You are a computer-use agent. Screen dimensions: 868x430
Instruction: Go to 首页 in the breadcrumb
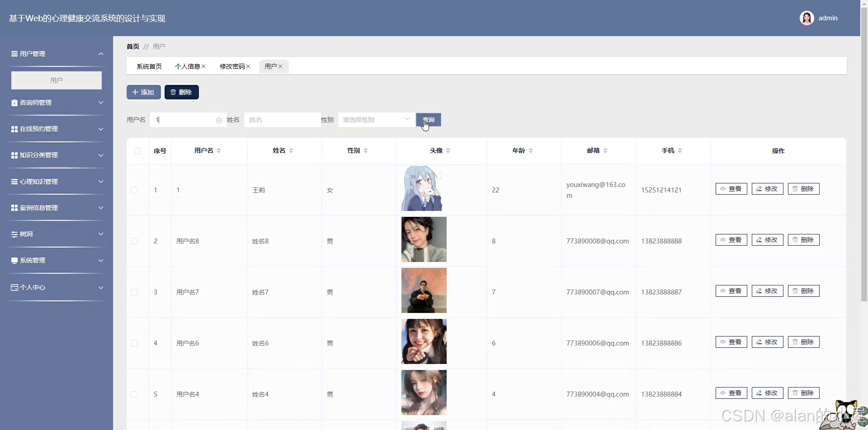tap(133, 47)
